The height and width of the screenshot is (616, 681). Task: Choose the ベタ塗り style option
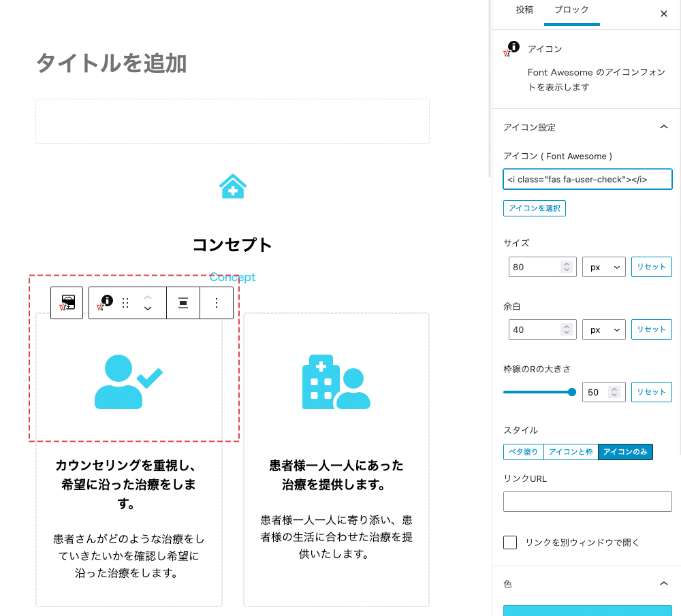click(523, 451)
